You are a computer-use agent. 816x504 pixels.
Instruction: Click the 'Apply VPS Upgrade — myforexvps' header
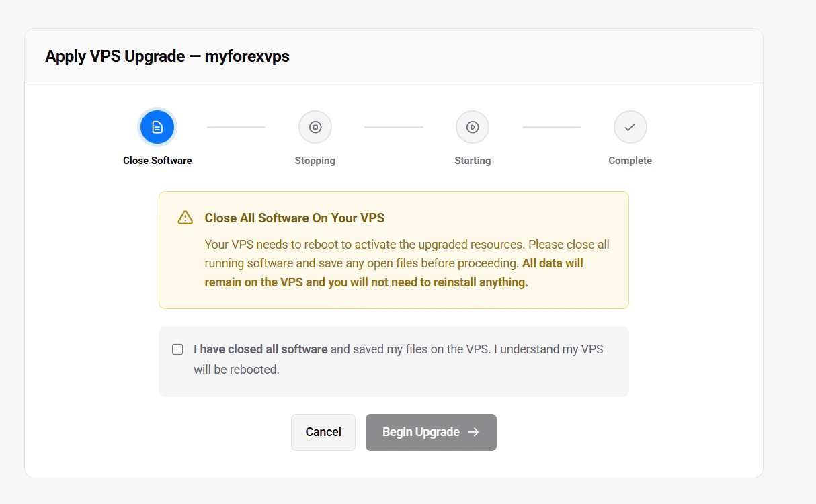[x=167, y=56]
